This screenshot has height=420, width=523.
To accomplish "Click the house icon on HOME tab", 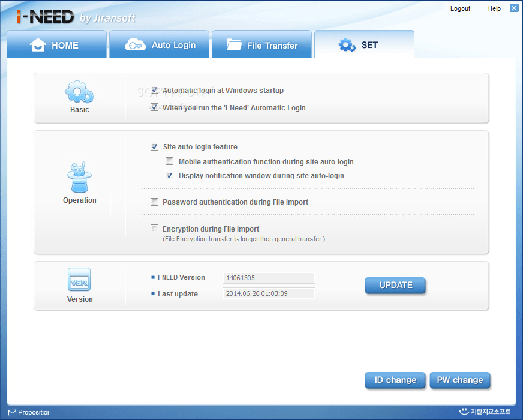I will click(38, 45).
